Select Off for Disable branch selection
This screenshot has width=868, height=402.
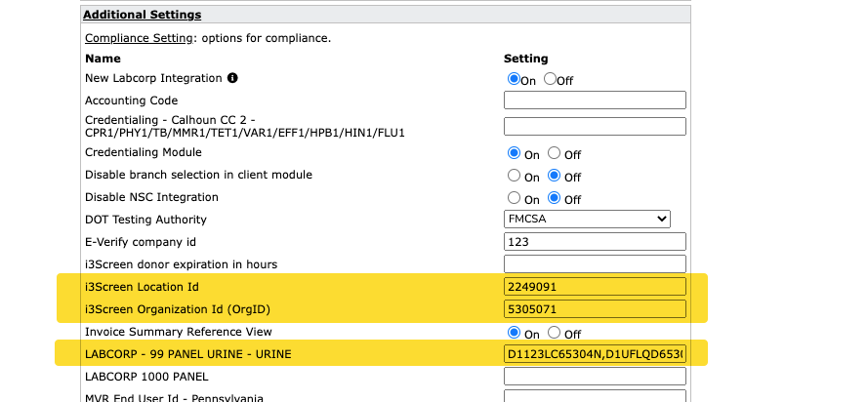[x=554, y=176]
